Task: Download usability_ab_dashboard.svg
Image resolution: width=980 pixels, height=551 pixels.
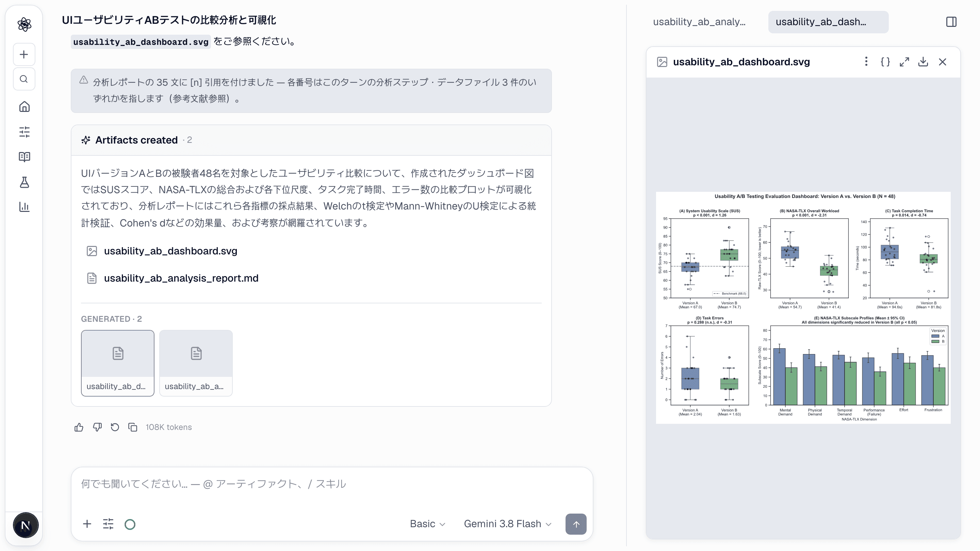Action: [x=923, y=62]
